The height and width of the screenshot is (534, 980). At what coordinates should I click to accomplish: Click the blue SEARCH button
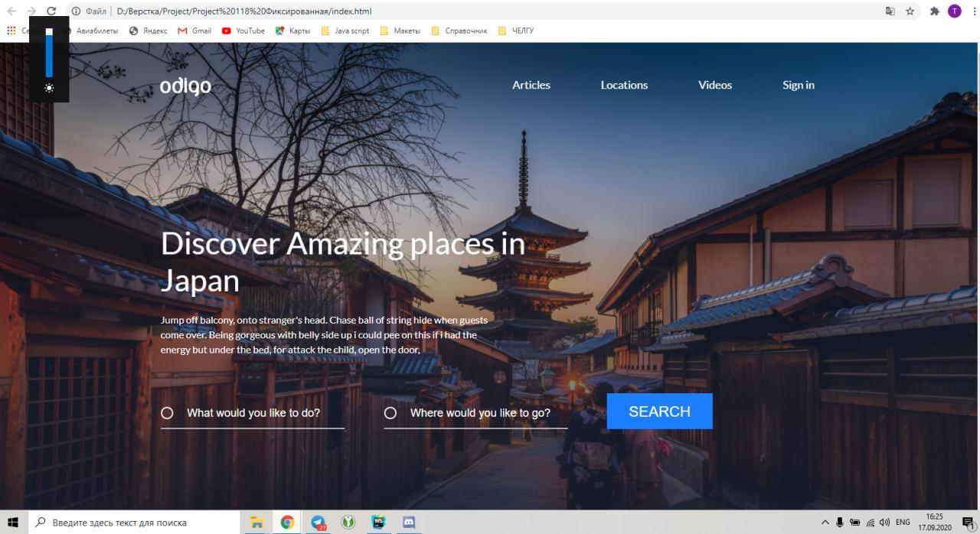(659, 412)
